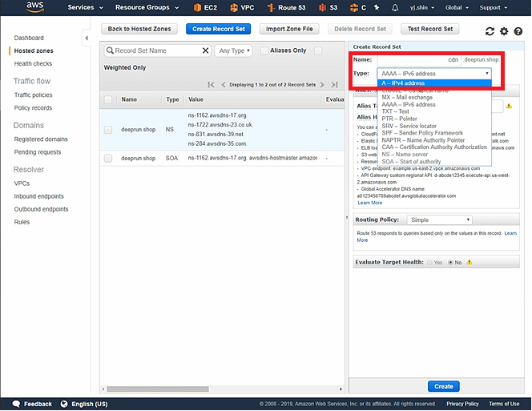The image size is (532, 411).
Task: Clear the record set search field
Action: [205, 50]
